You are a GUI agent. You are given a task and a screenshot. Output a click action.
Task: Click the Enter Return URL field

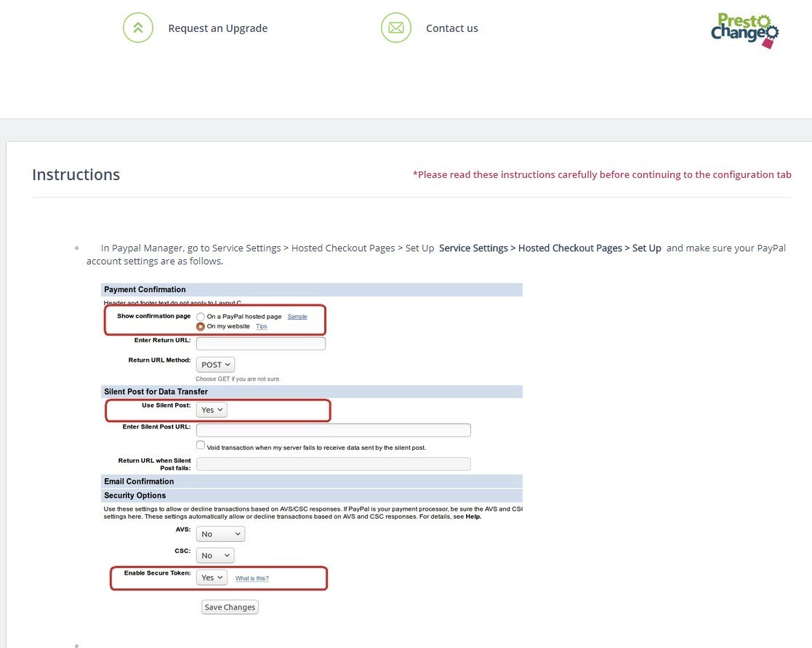pos(261,344)
